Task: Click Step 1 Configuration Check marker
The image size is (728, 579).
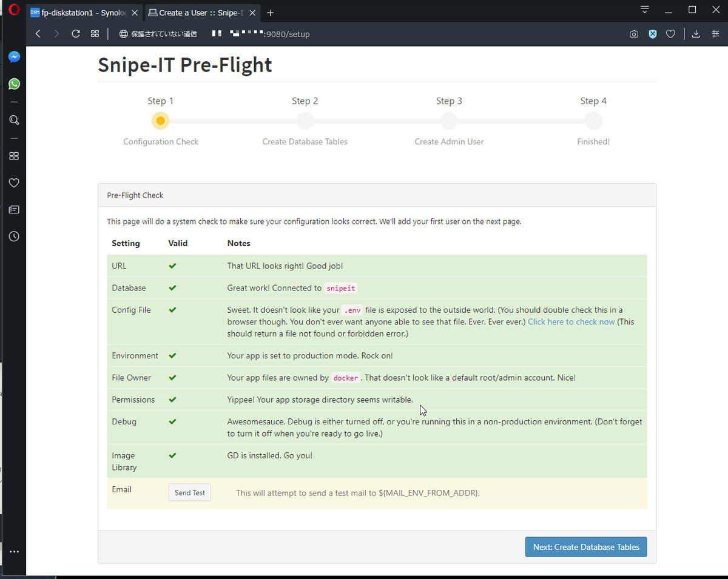Action: [160, 121]
